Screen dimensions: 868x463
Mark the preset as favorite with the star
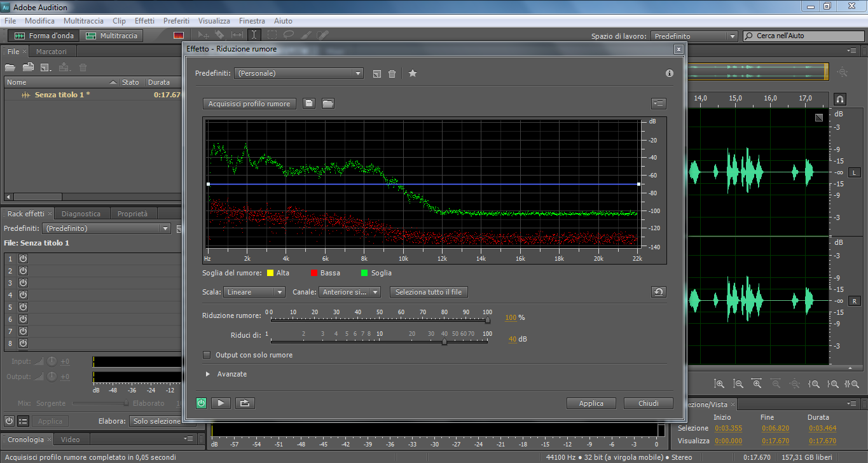(413, 73)
